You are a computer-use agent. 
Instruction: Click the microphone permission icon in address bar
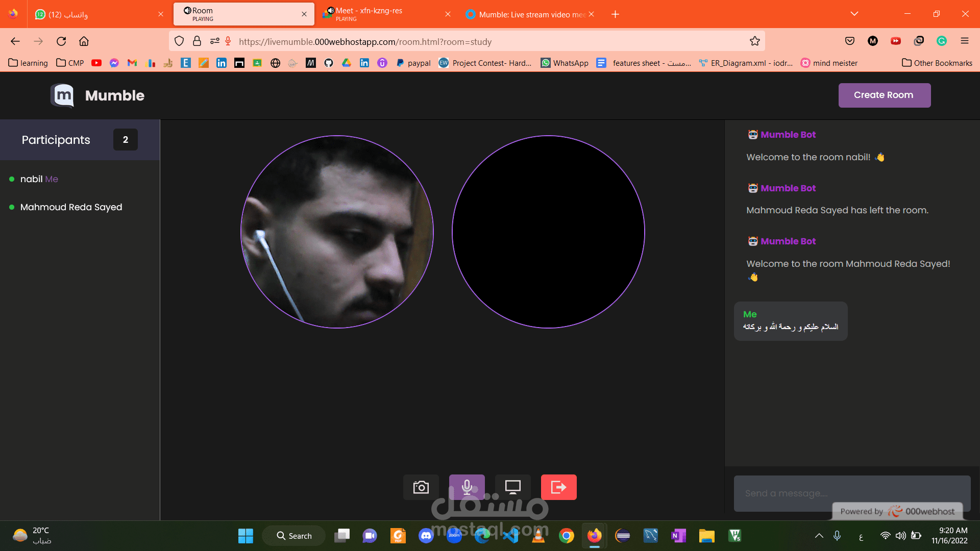coord(228,41)
